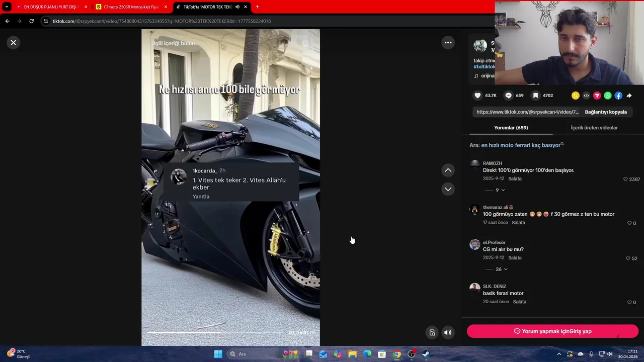644x362 pixels.
Task: View site information icon in address bar
Action: point(46,21)
